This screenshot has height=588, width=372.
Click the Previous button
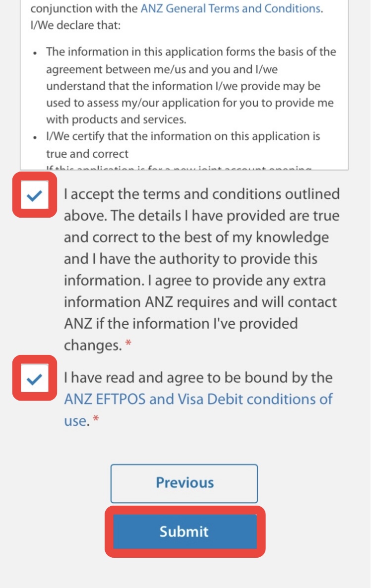(184, 483)
